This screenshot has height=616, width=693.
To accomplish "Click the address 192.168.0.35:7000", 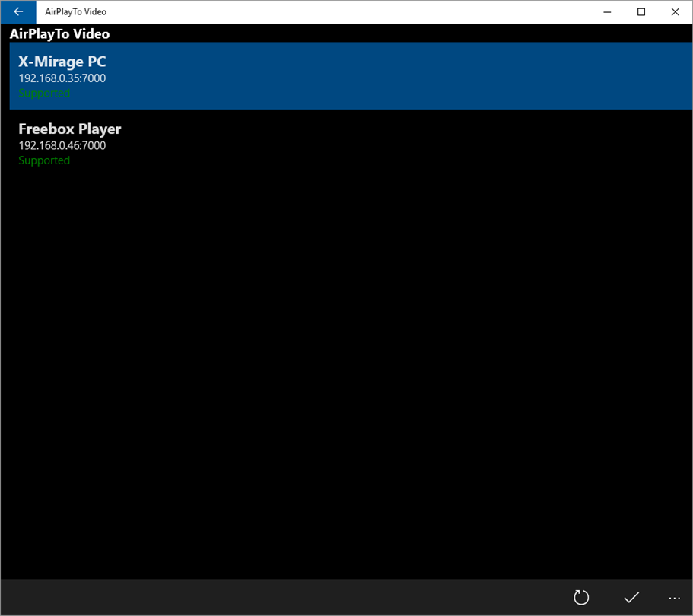I will 62,78.
